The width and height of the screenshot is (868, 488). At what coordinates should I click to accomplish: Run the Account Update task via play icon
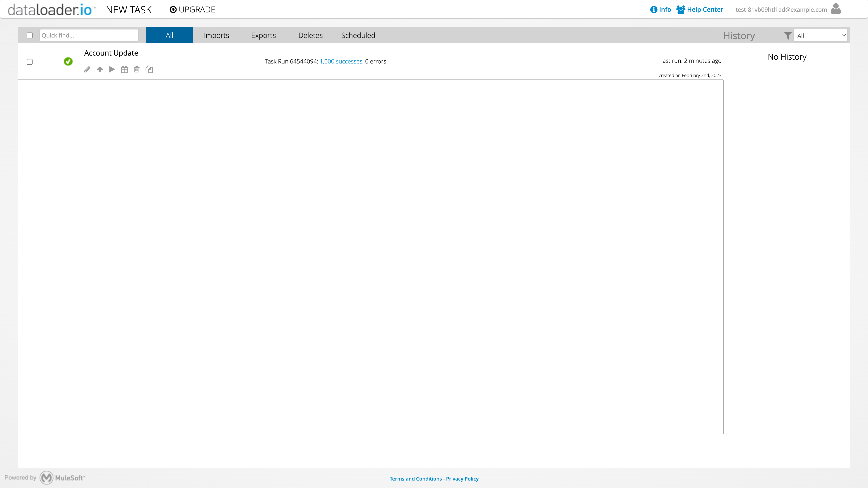point(112,69)
